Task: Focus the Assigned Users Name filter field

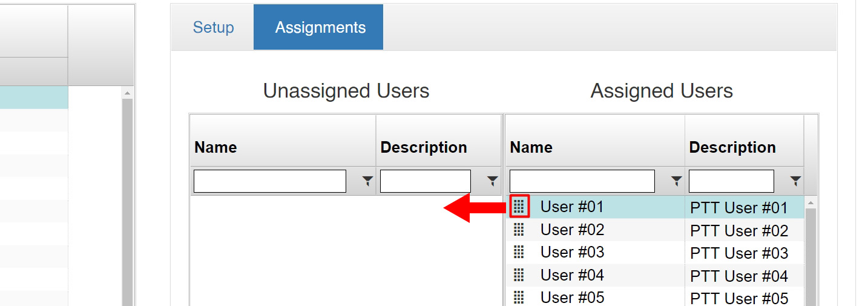Action: [x=582, y=181]
